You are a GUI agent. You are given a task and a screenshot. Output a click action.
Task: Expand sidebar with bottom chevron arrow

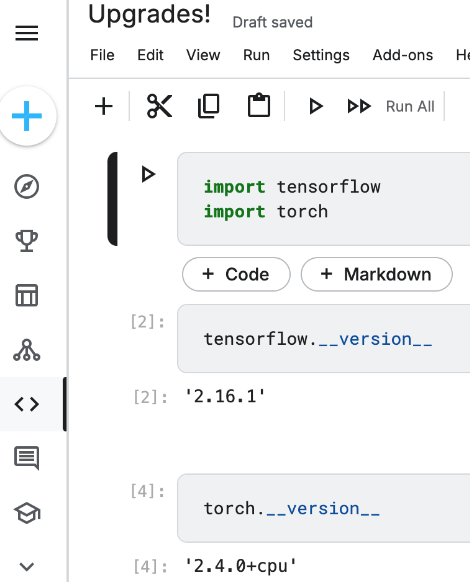27,566
